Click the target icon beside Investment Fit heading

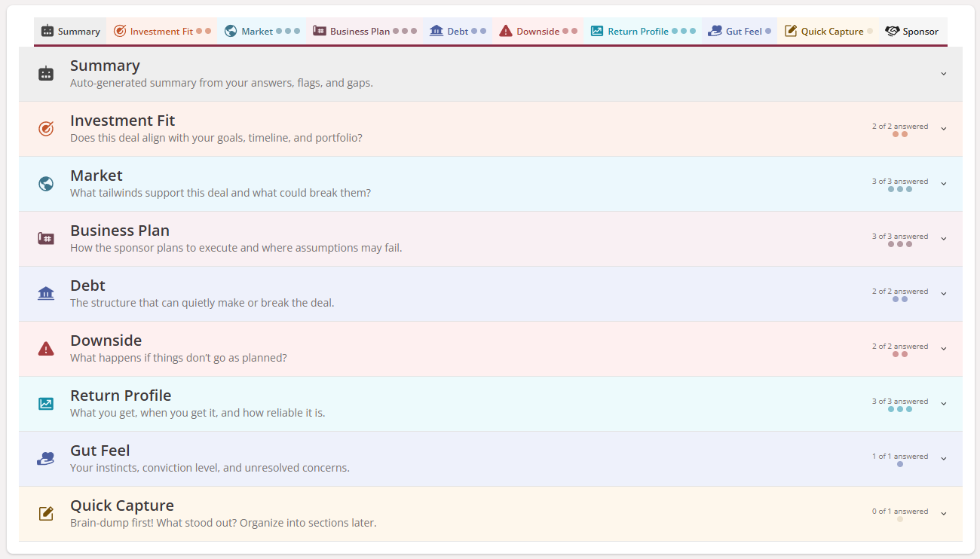pyautogui.click(x=46, y=129)
